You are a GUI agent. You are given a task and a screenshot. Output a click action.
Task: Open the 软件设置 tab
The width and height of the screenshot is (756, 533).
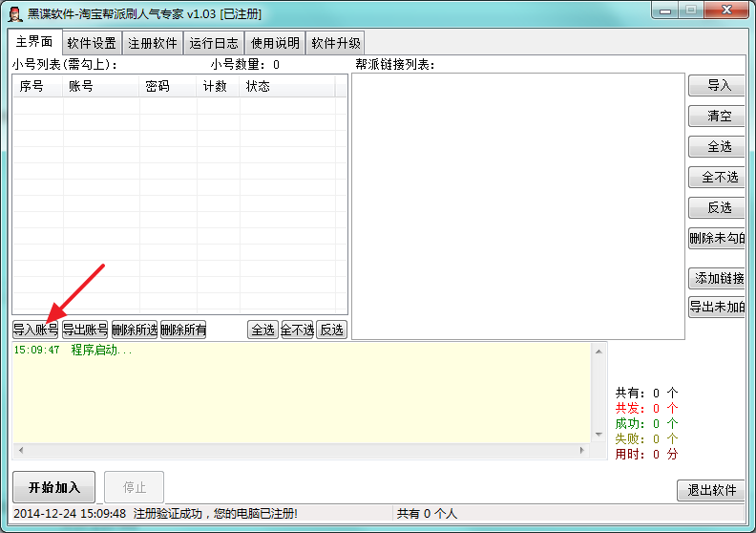[x=92, y=43]
